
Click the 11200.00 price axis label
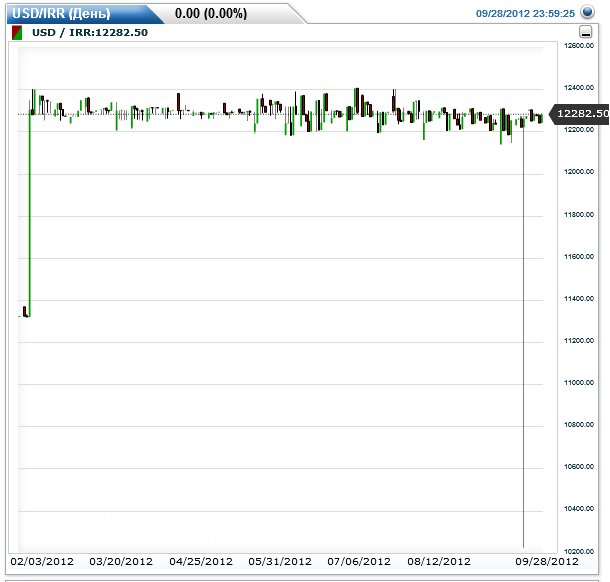click(579, 340)
